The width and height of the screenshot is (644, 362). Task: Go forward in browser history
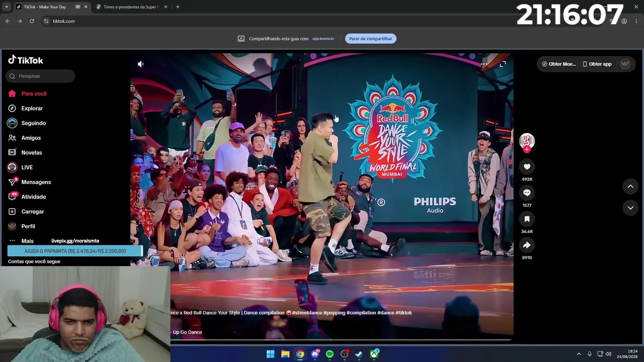pyautogui.click(x=20, y=21)
